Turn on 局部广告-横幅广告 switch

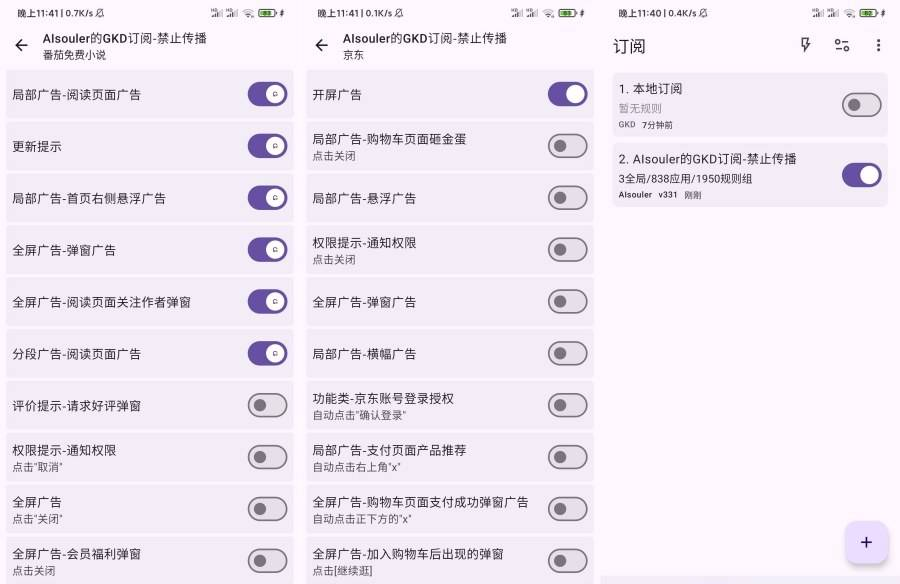(x=567, y=353)
